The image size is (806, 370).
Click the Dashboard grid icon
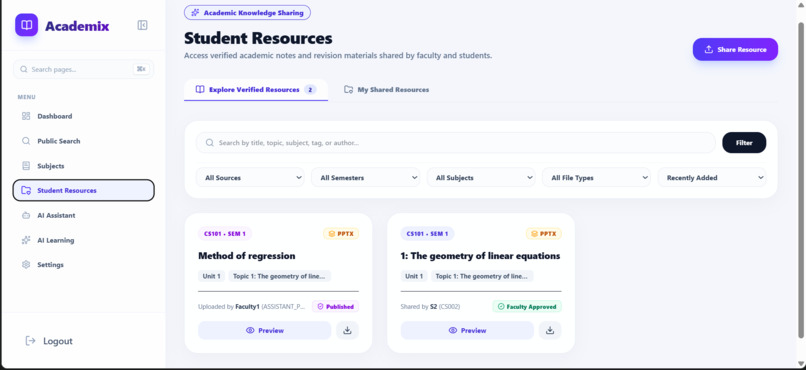[26, 116]
